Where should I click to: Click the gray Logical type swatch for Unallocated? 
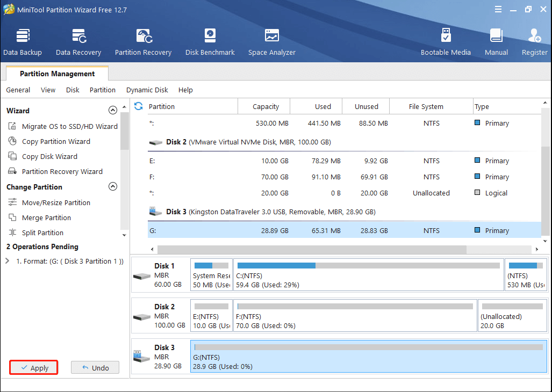click(x=477, y=192)
